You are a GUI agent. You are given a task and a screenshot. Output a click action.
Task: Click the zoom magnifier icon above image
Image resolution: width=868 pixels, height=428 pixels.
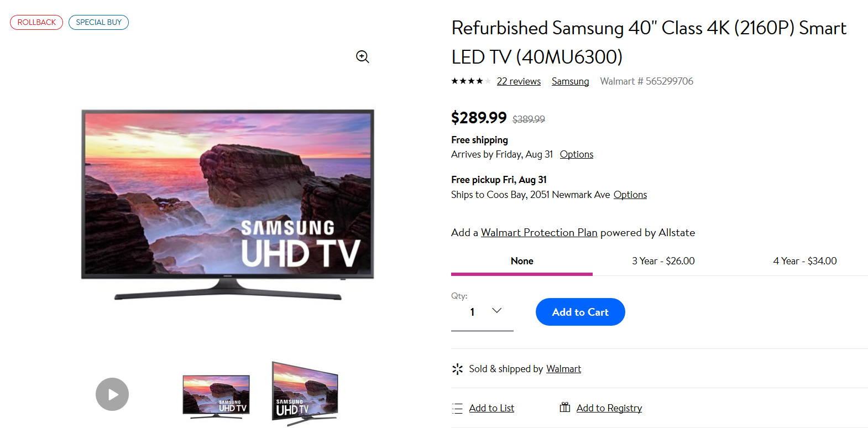362,56
